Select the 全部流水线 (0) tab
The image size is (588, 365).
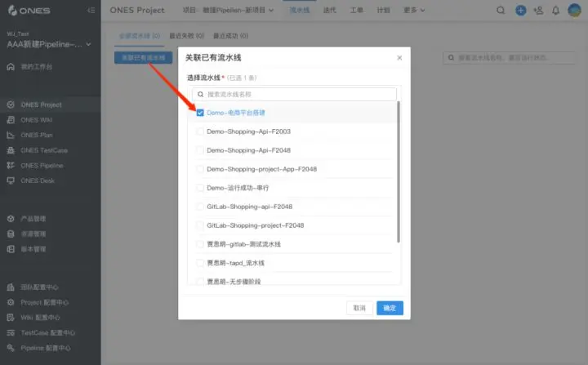[140, 36]
